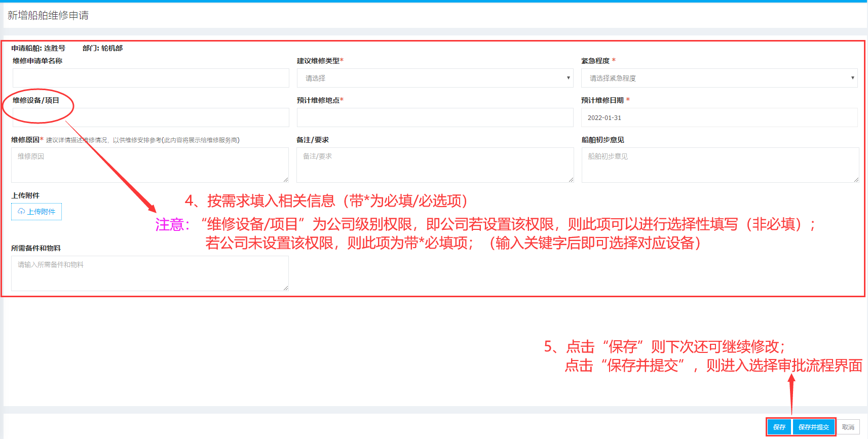Click the resize handle of 所需备件和物料 text area
The image size is (868, 439).
point(286,288)
